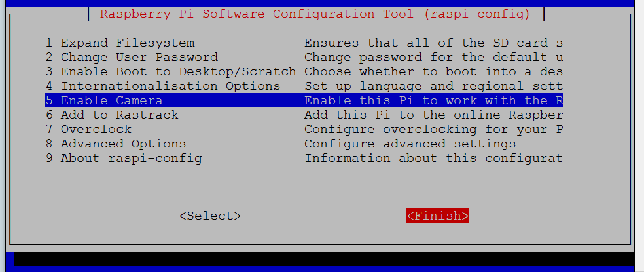Click the 'Information about this configurat' description

point(434,158)
